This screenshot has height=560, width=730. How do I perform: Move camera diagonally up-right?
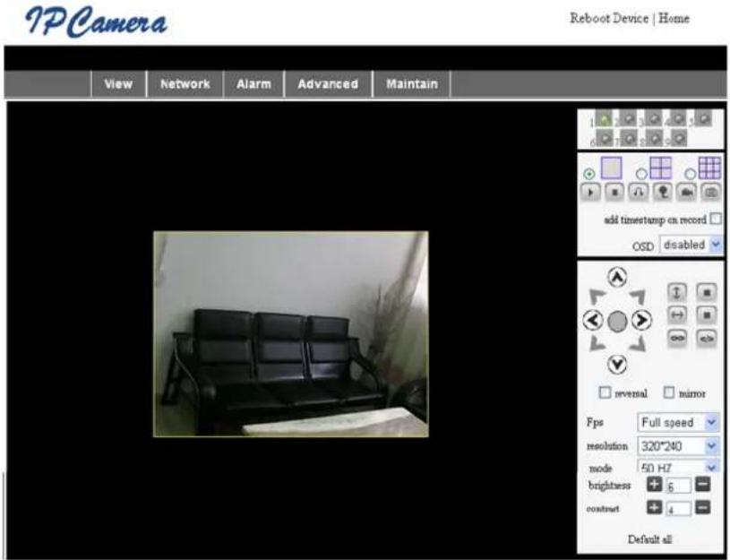[638, 297]
